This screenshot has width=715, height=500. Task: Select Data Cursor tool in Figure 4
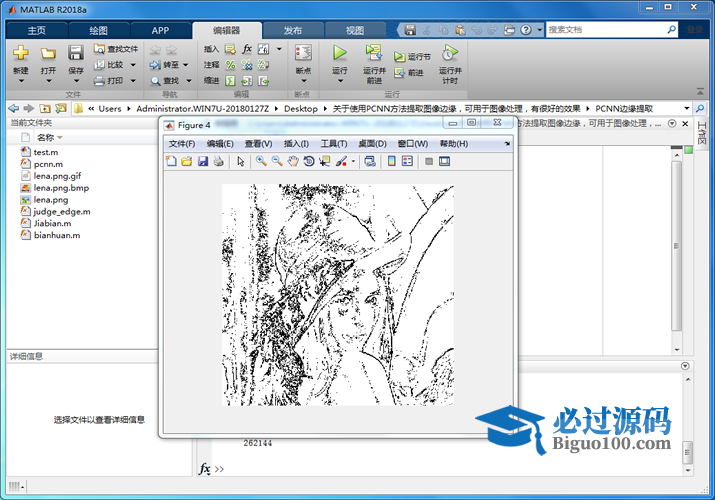(x=325, y=161)
